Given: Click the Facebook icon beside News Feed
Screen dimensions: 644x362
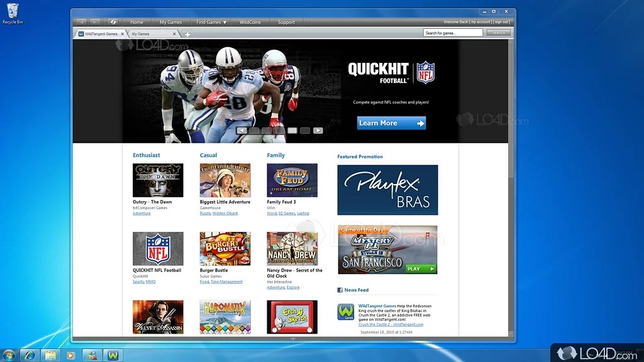Looking at the screenshot, I should click(340, 290).
